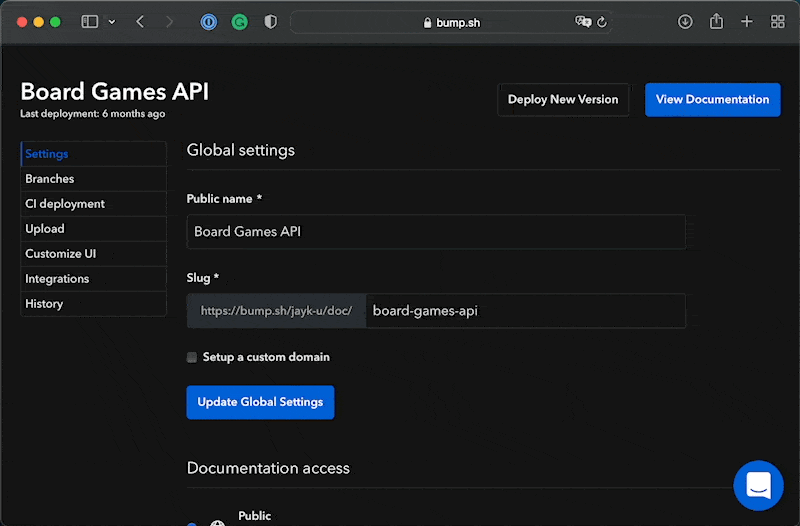The height and width of the screenshot is (526, 800).
Task: Click the Board Games API page title
Action: click(x=115, y=92)
